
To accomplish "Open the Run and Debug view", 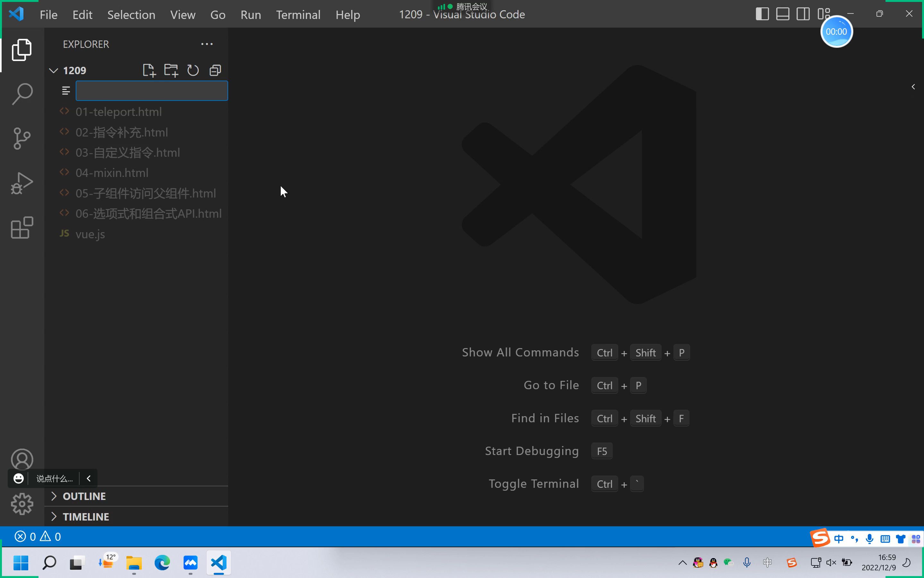I will (x=22, y=183).
